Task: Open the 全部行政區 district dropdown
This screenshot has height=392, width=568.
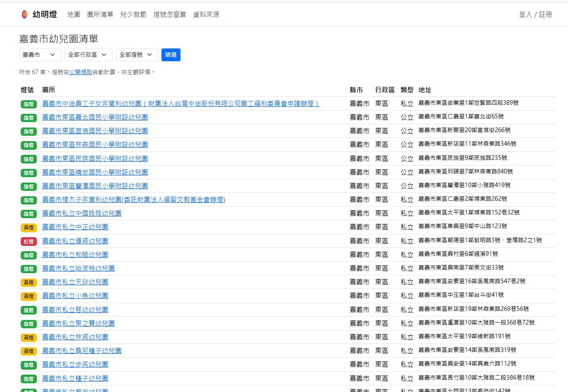Action: [89, 55]
